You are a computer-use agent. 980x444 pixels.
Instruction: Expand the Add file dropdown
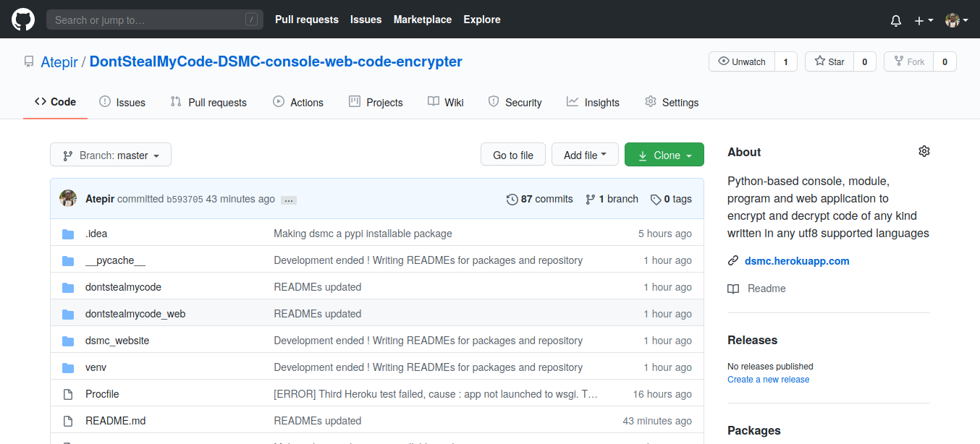tap(586, 155)
